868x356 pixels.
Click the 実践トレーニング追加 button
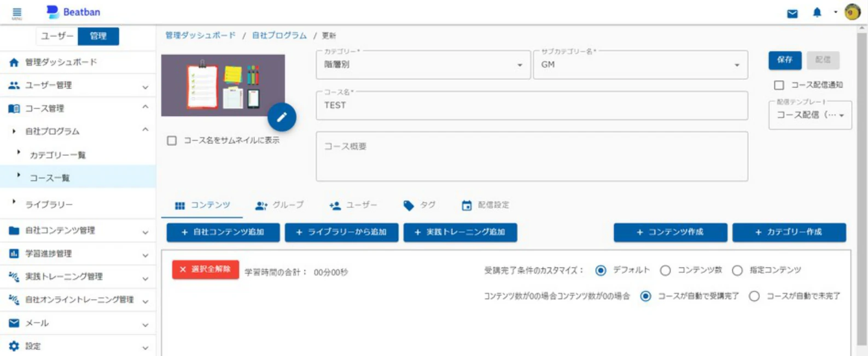point(460,232)
